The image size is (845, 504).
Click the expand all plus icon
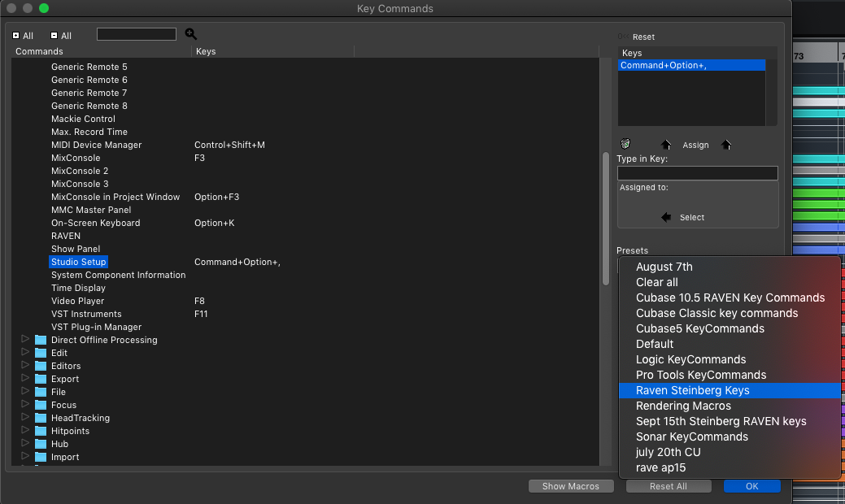click(16, 36)
